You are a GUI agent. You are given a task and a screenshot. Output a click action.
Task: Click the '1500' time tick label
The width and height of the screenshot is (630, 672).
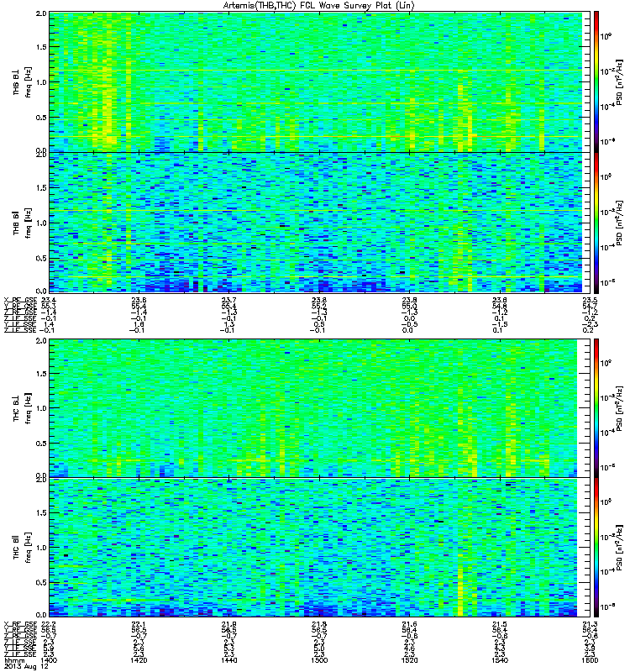(319, 660)
